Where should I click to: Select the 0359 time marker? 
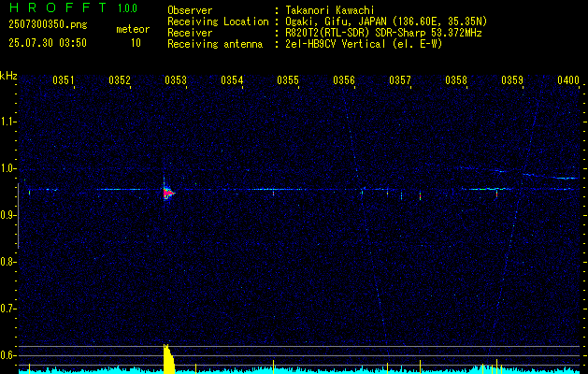[x=512, y=79]
